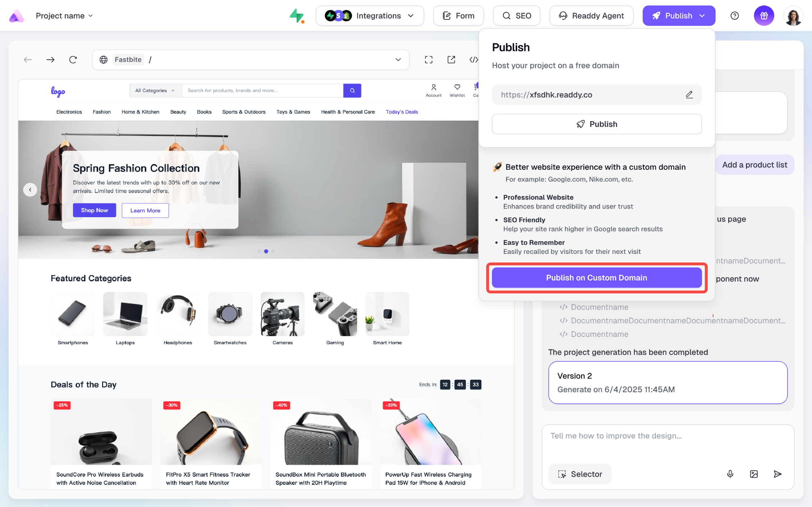Viewport: 812px width, 507px height.
Task: Open the Integrations dropdown
Action: point(370,16)
